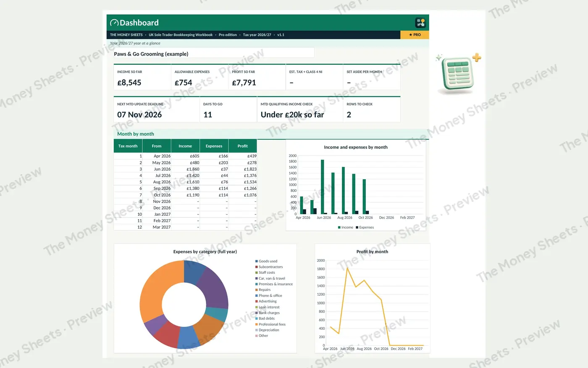The image size is (588, 368).
Task: Click the Goods used legend swatch
Action: 257,261
